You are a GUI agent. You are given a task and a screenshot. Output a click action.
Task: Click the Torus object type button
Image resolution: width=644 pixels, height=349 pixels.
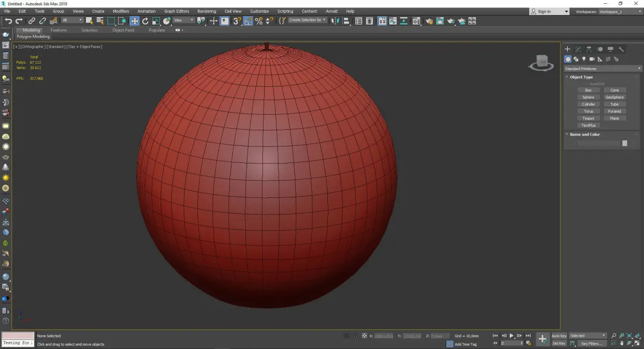click(x=588, y=112)
